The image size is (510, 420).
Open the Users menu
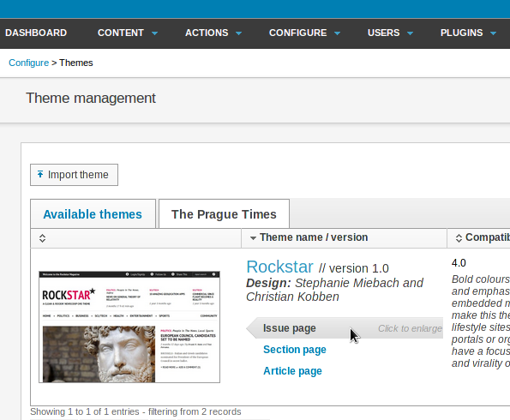click(x=390, y=33)
